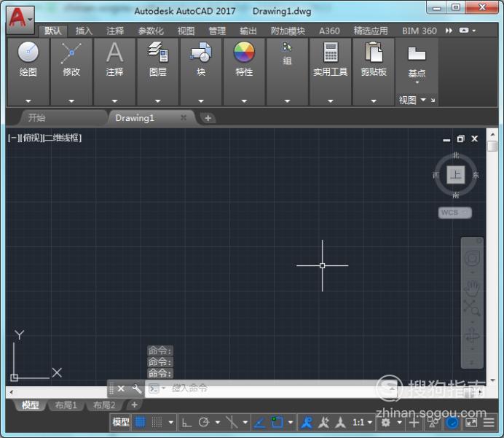
Task: Click 东 (East) on the ViewCube compass
Action: click(476, 175)
